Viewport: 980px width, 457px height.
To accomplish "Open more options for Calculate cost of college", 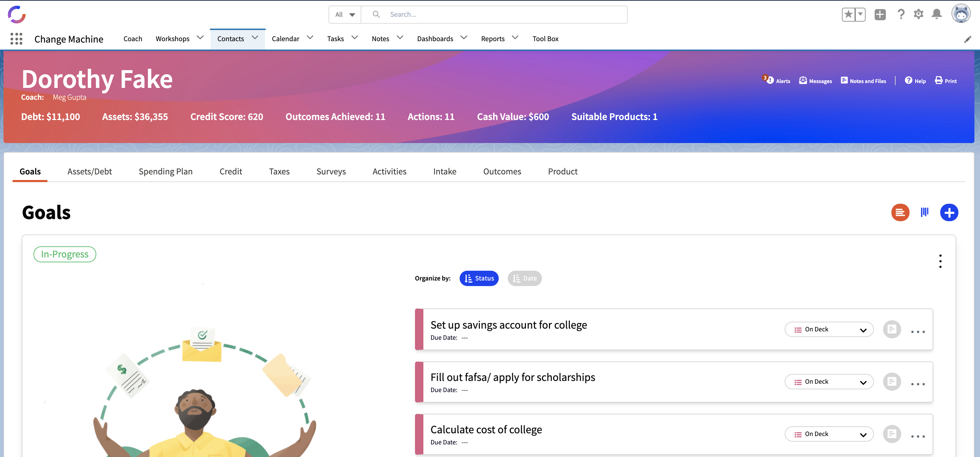I will (x=918, y=436).
